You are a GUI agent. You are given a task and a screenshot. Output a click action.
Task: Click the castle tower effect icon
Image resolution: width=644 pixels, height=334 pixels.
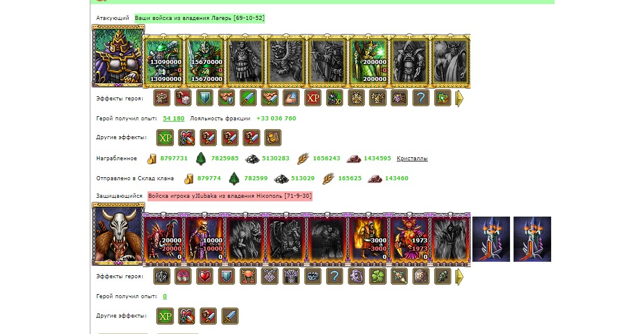click(162, 98)
